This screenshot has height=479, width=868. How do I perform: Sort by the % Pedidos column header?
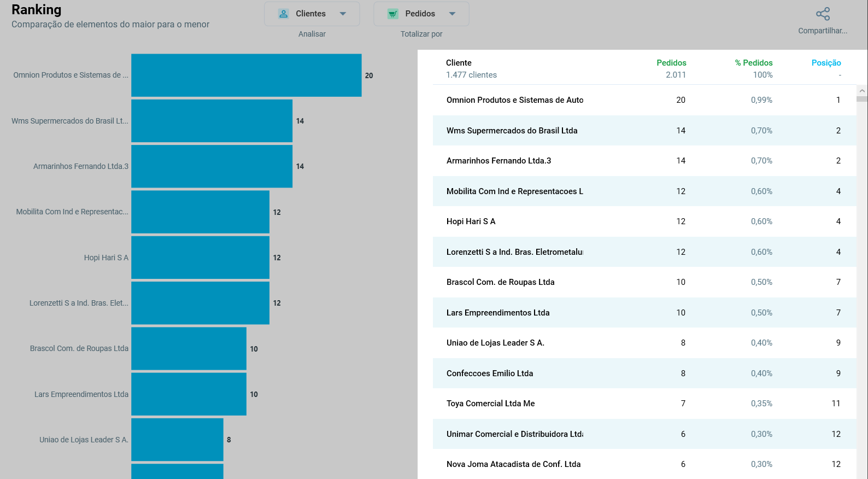pyautogui.click(x=754, y=63)
